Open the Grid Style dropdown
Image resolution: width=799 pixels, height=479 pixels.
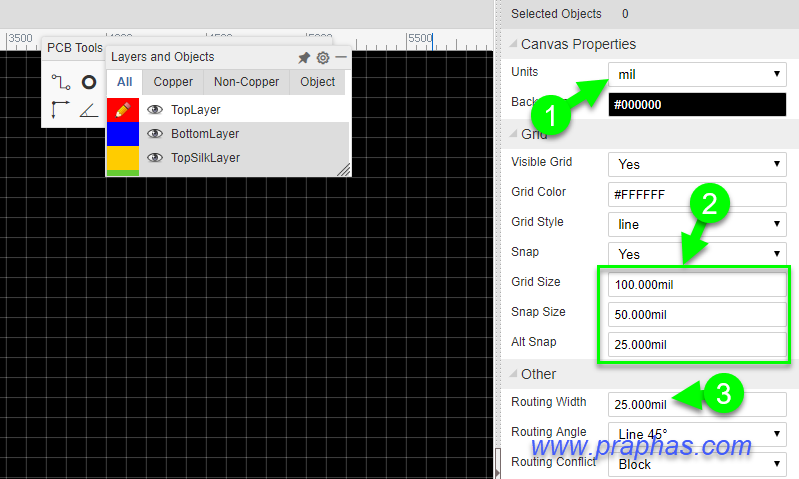[x=697, y=224]
